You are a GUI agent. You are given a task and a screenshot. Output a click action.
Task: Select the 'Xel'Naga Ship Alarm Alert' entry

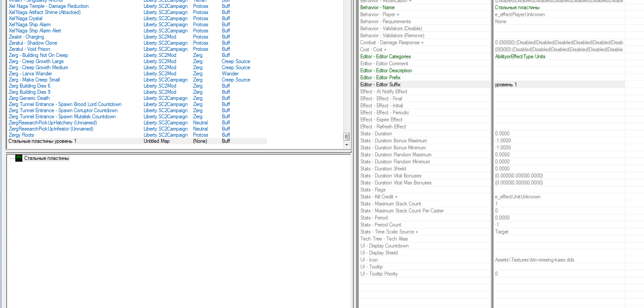pos(35,31)
